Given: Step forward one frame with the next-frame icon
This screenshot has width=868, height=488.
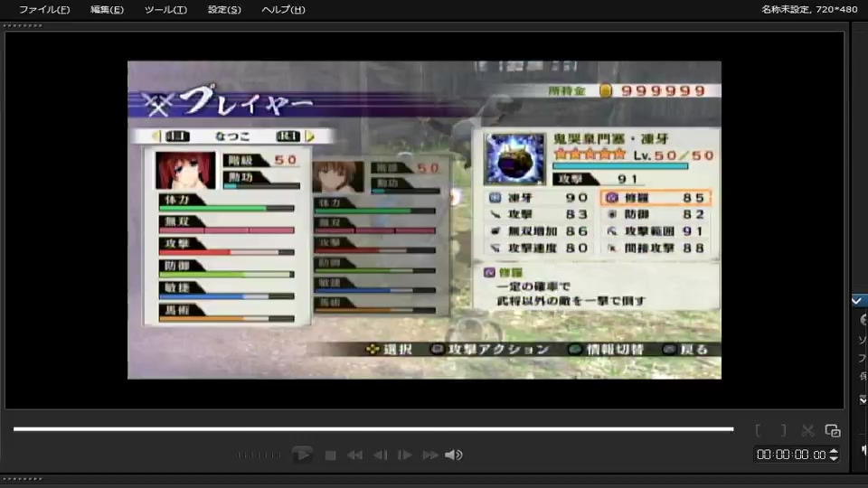Looking at the screenshot, I should click(x=405, y=455).
